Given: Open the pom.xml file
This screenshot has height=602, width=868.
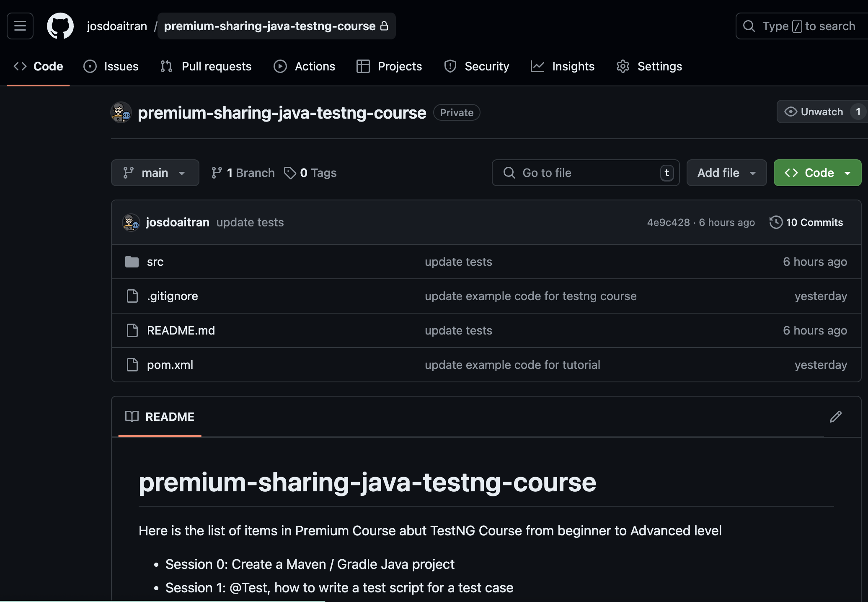Looking at the screenshot, I should 170,365.
